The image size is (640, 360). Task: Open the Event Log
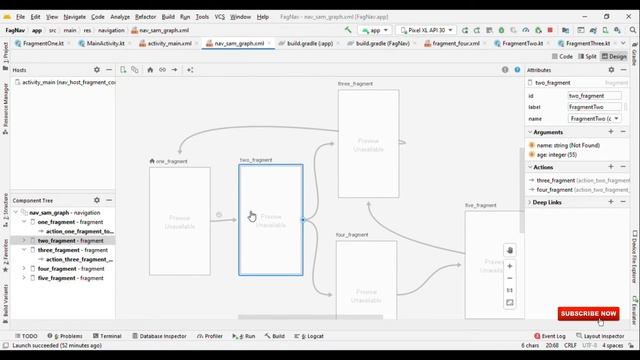[x=550, y=336]
